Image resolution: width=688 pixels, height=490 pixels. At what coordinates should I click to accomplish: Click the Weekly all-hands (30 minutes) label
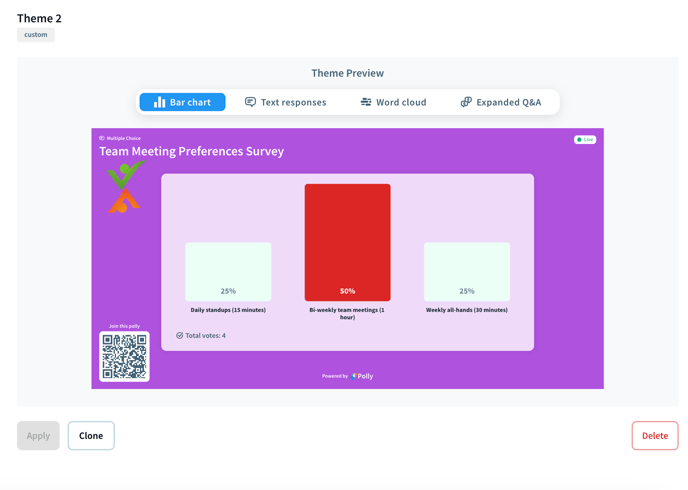(x=467, y=310)
